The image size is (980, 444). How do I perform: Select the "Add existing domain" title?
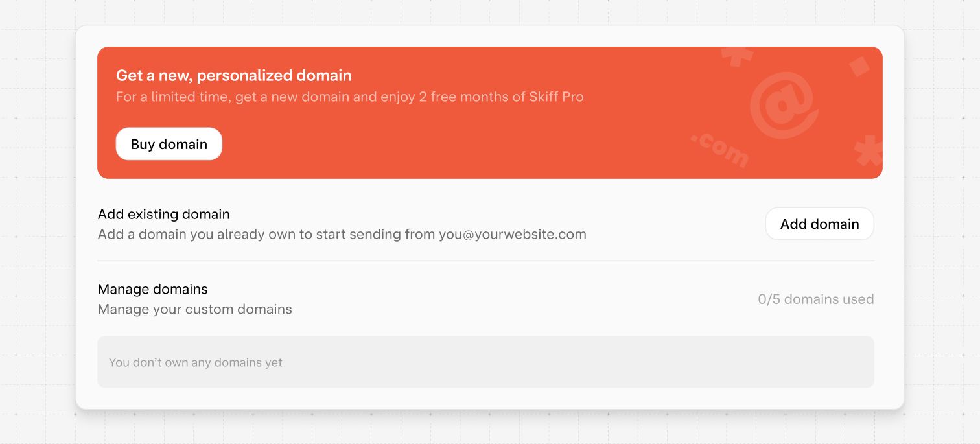pos(163,214)
